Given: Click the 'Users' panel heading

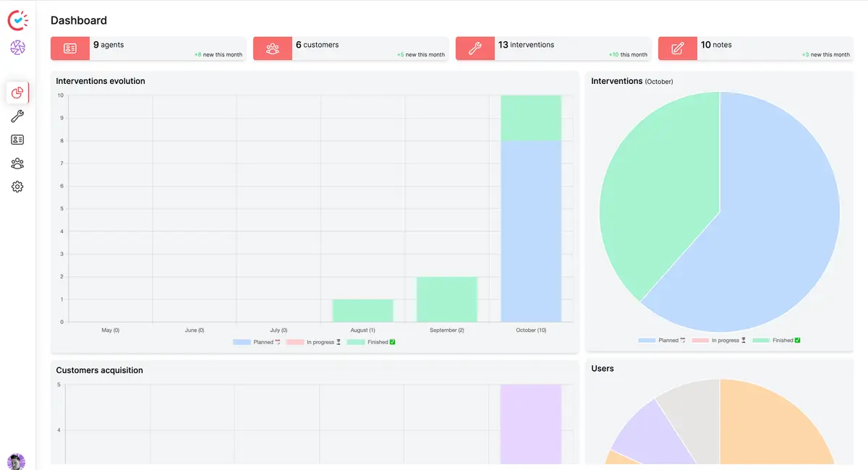Looking at the screenshot, I should coord(603,369).
